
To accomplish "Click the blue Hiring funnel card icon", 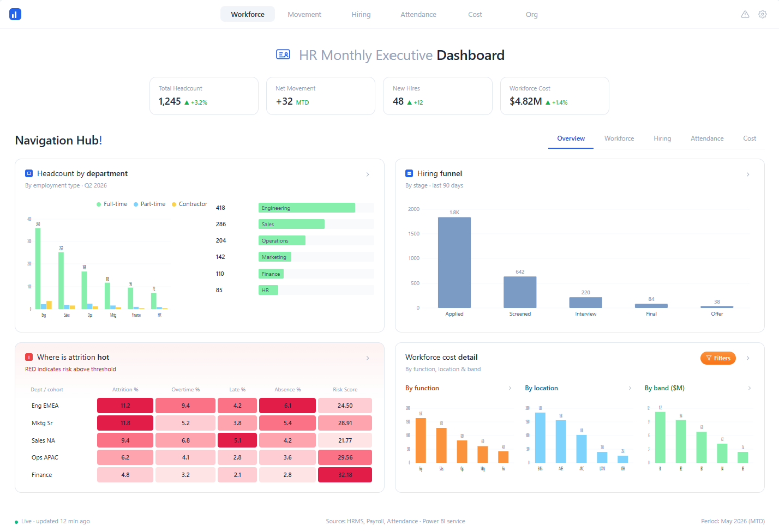I will click(x=409, y=173).
